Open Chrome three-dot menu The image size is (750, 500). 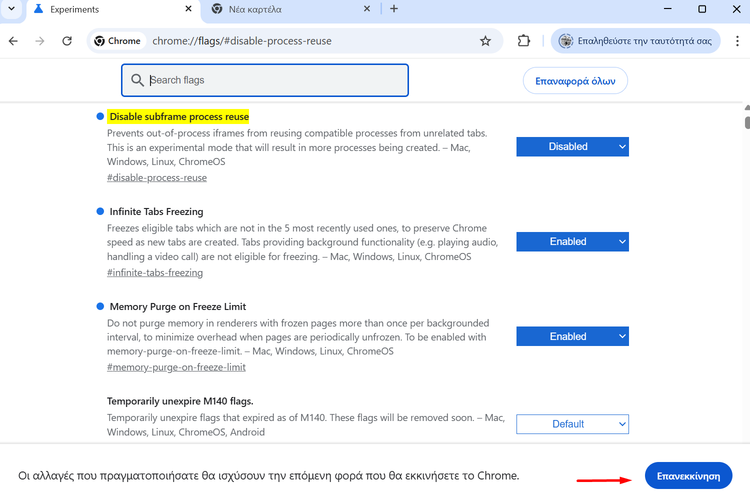[736, 41]
